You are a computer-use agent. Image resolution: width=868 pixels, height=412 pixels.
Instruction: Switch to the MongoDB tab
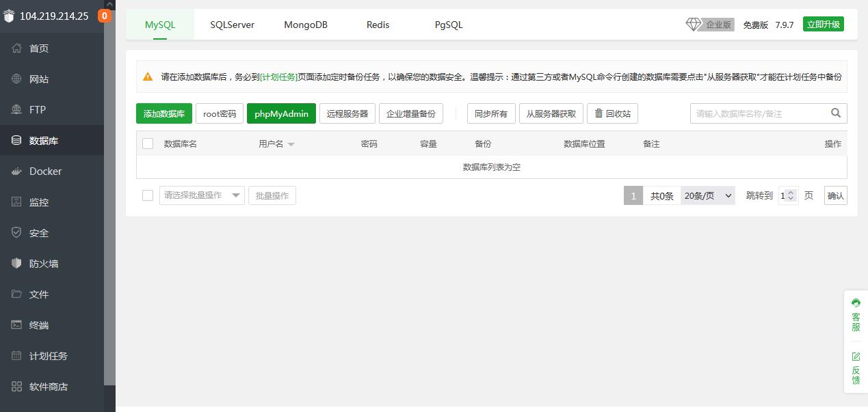pos(306,25)
